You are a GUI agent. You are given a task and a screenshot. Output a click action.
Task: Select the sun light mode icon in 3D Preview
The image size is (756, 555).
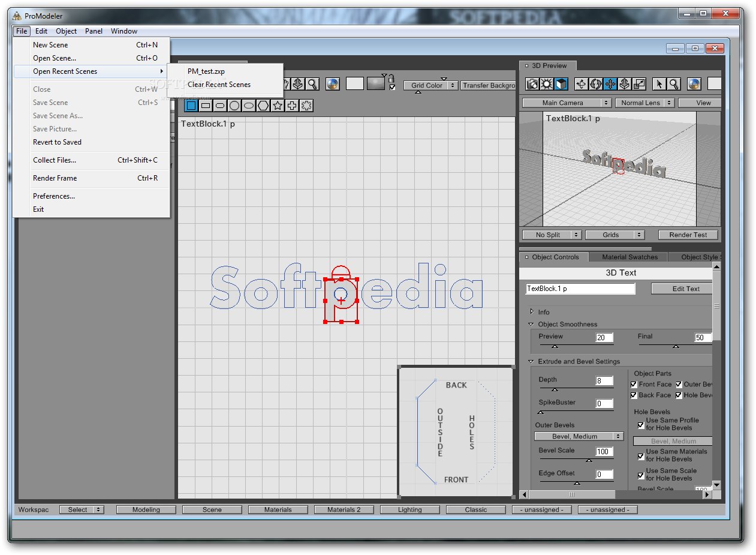coord(547,85)
